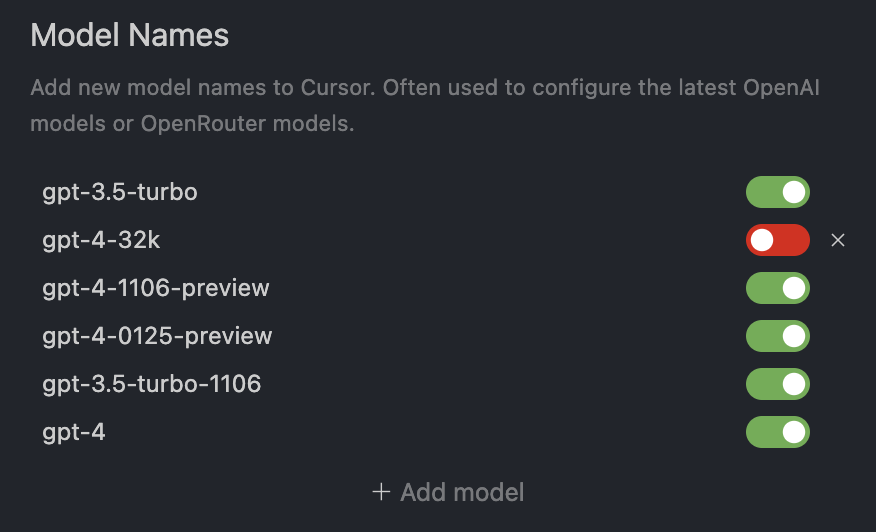The height and width of the screenshot is (532, 876).
Task: Click the gpt-4-32k model name
Action: click(x=102, y=240)
